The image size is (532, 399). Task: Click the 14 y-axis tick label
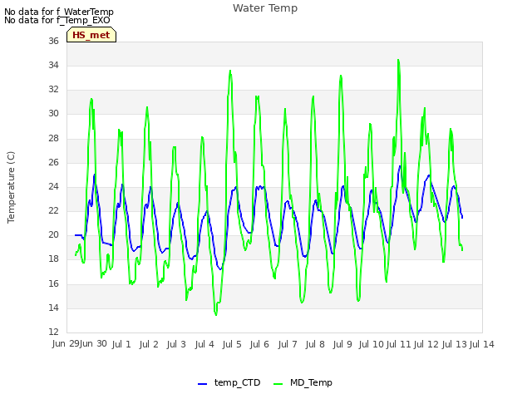(x=53, y=308)
